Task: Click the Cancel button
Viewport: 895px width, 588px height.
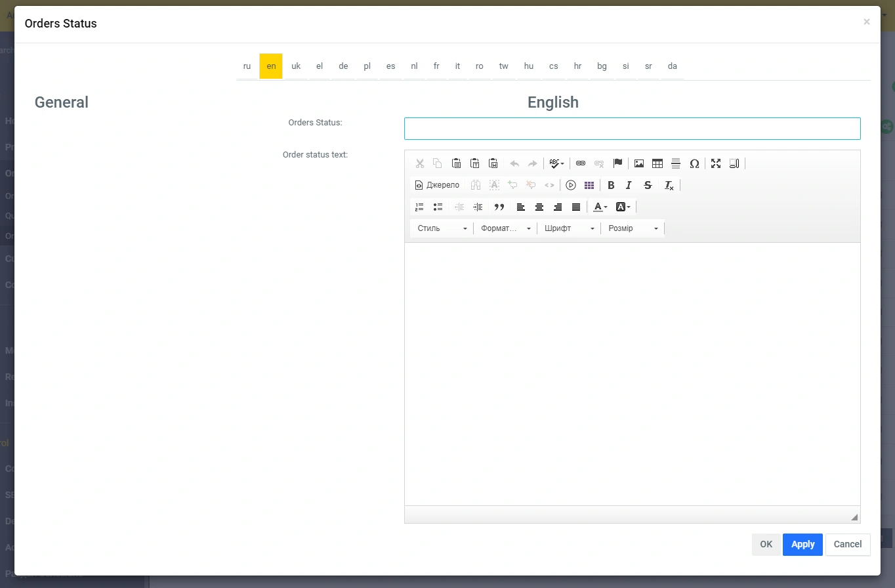Action: [x=847, y=544]
